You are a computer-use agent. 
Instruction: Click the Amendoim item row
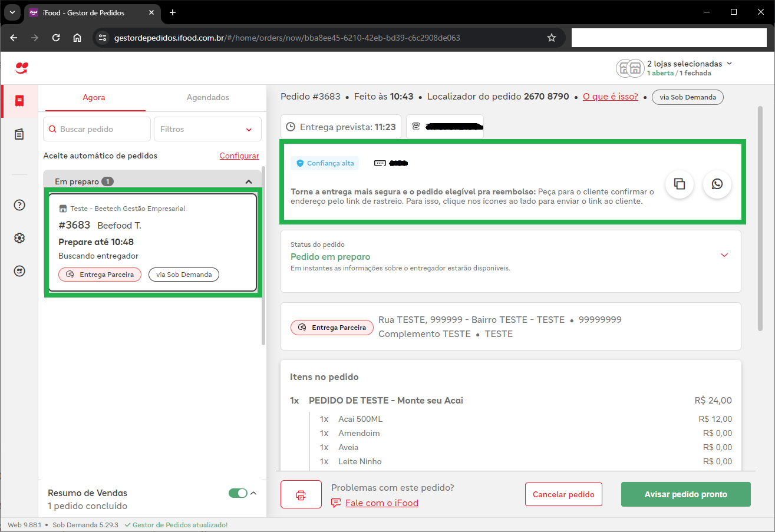[x=526, y=434]
